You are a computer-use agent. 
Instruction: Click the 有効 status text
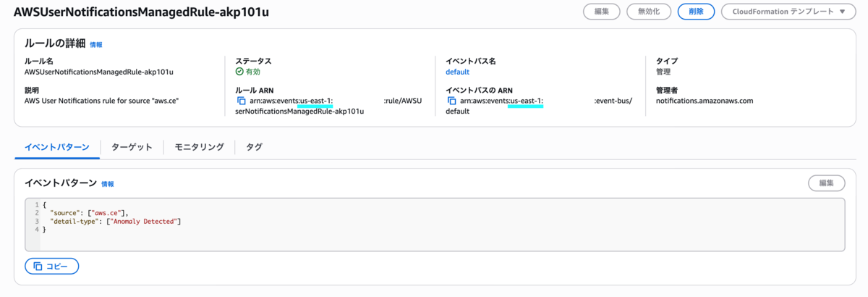click(252, 72)
